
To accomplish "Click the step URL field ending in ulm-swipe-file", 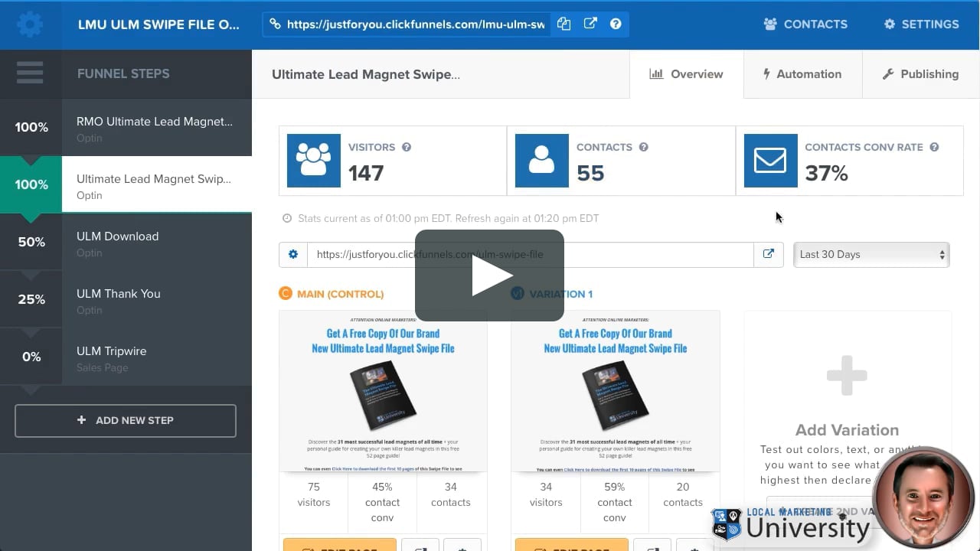I will [x=531, y=254].
